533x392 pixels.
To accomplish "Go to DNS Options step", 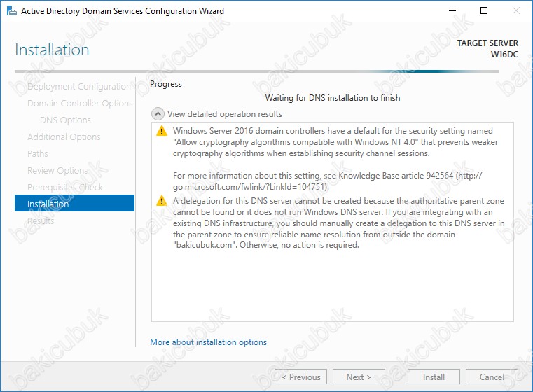I will (x=65, y=120).
